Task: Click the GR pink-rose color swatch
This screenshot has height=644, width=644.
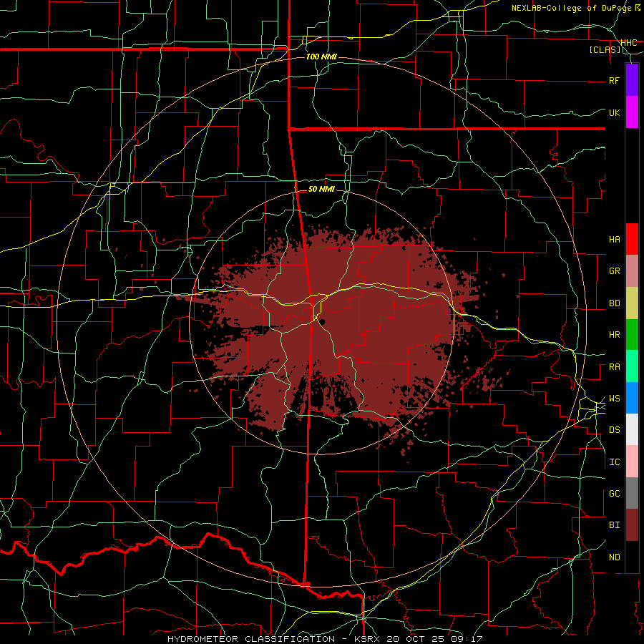Action: coord(632,271)
